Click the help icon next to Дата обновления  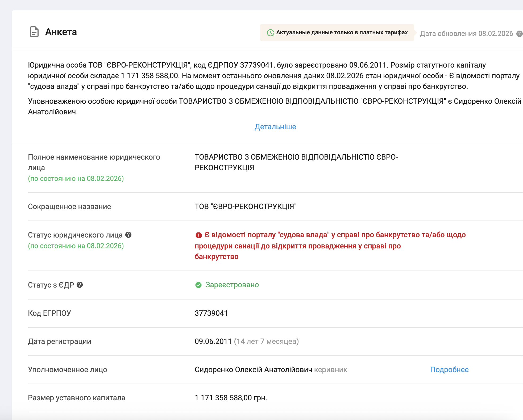coord(519,34)
